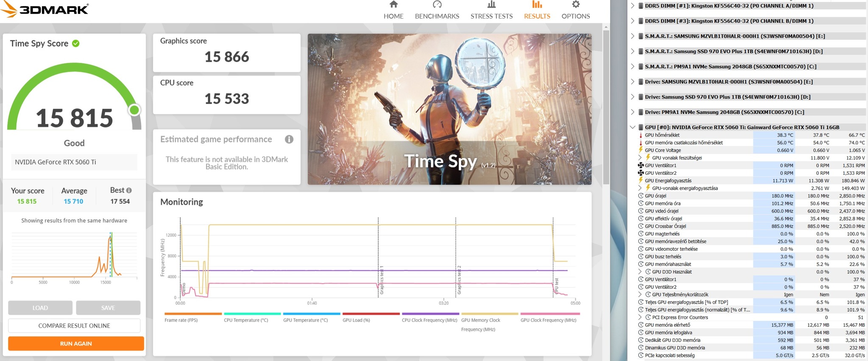This screenshot has height=361, width=868.
Task: Select the Dedikált GPU D3D memória row
Action: point(751,340)
